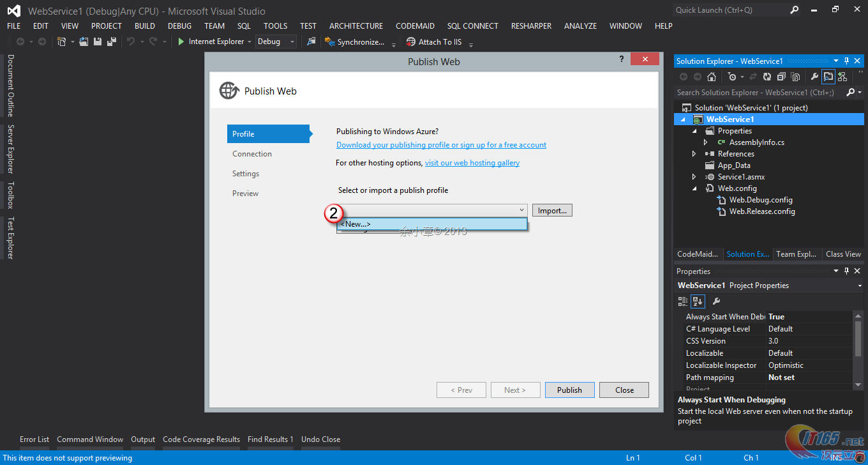Switch to Class View tab

pos(843,254)
